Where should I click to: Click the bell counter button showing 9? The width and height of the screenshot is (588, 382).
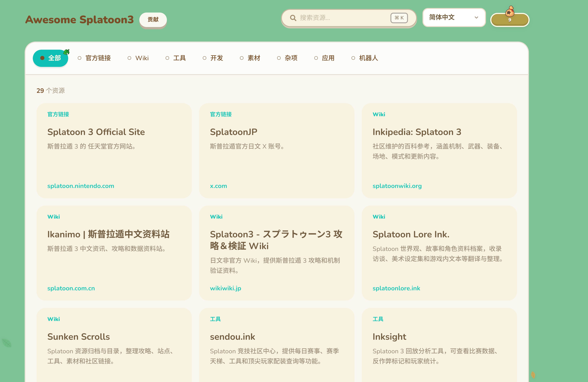click(x=510, y=20)
